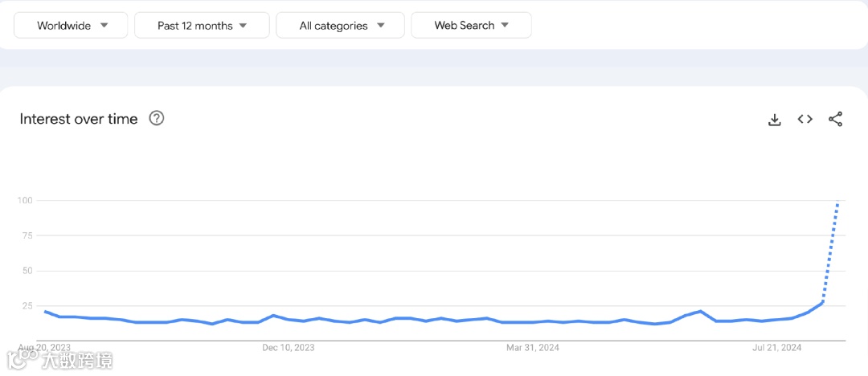
Task: Change the Web Search type dropdown
Action: tap(471, 25)
